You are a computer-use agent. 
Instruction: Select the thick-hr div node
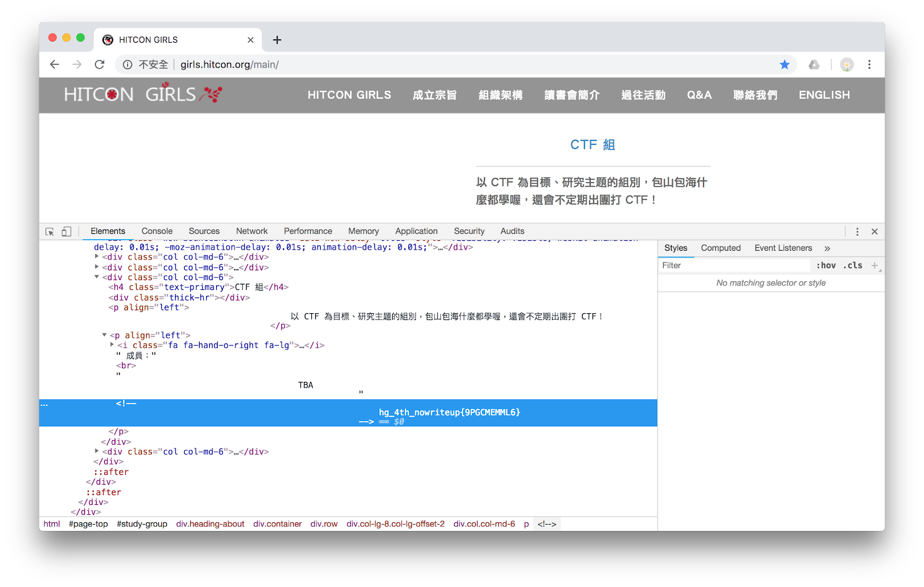pos(179,298)
